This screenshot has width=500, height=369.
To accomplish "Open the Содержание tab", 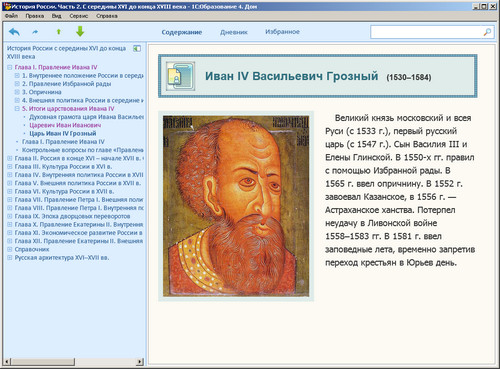I will coord(182,32).
